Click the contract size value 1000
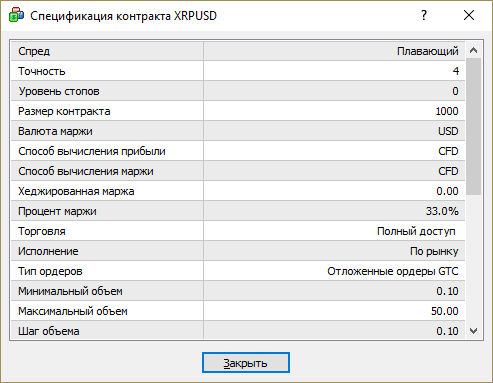This screenshot has width=493, height=383. pyautogui.click(x=447, y=111)
